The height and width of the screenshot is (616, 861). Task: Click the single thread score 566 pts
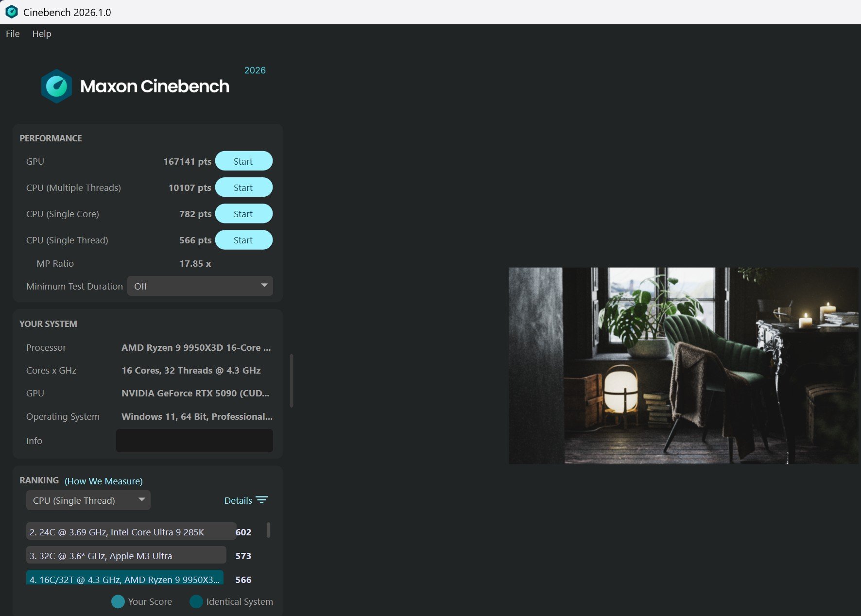pyautogui.click(x=195, y=240)
